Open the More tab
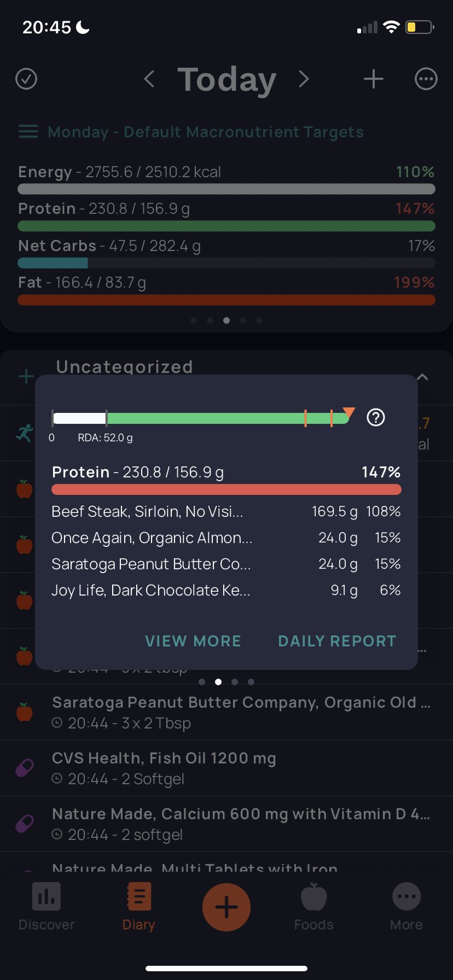This screenshot has height=980, width=453. [406, 907]
